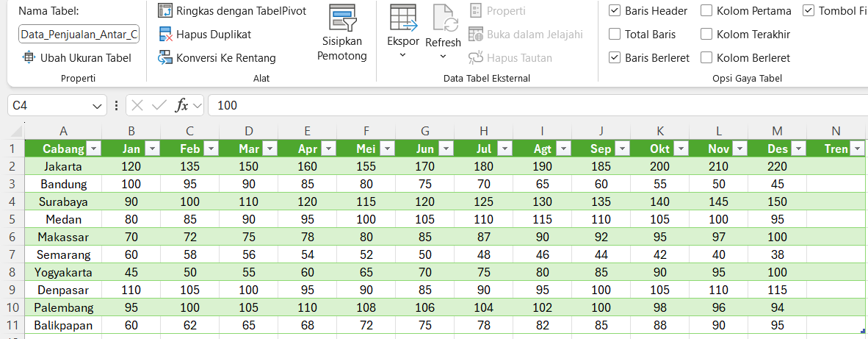Click Semarang's Des value 38
The width and height of the screenshot is (868, 339).
point(777,255)
